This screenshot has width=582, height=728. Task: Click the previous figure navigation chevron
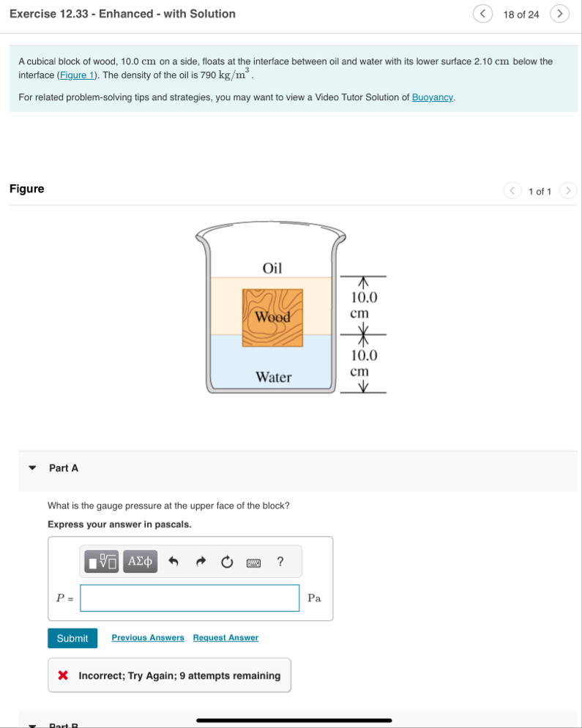[512, 190]
